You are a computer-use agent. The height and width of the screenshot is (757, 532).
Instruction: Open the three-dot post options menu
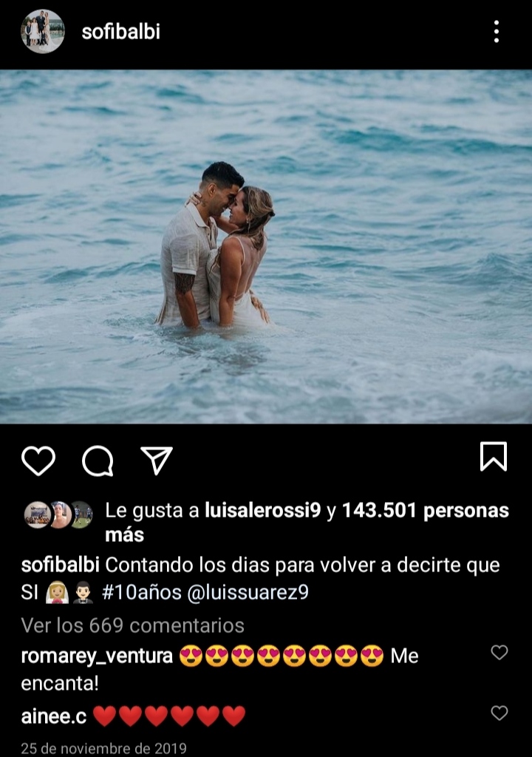point(497,32)
